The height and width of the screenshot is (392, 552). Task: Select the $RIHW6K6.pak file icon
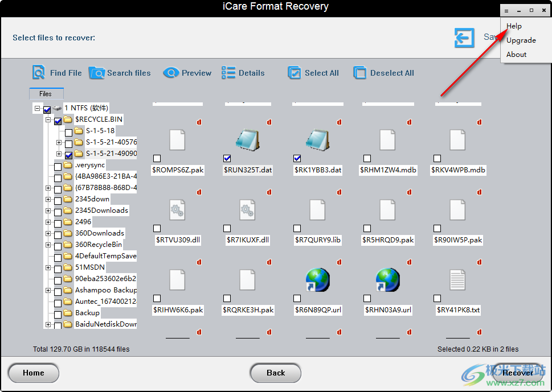pyautogui.click(x=177, y=280)
